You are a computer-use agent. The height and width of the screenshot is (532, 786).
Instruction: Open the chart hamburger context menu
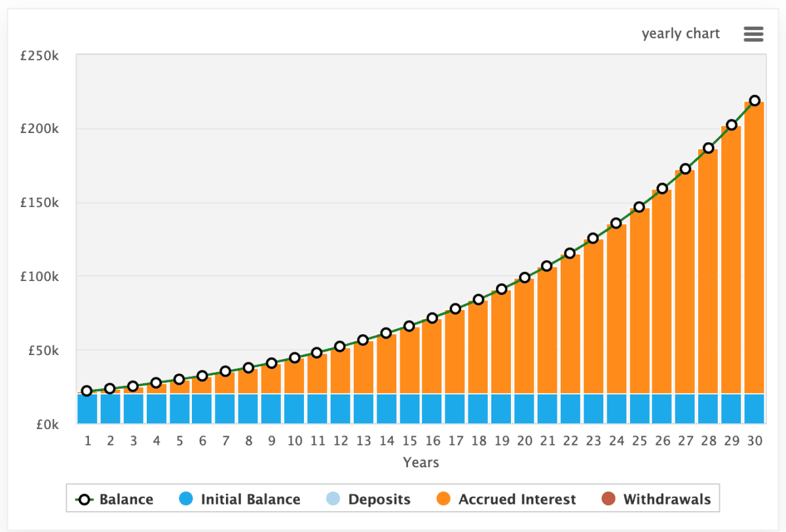point(753,34)
